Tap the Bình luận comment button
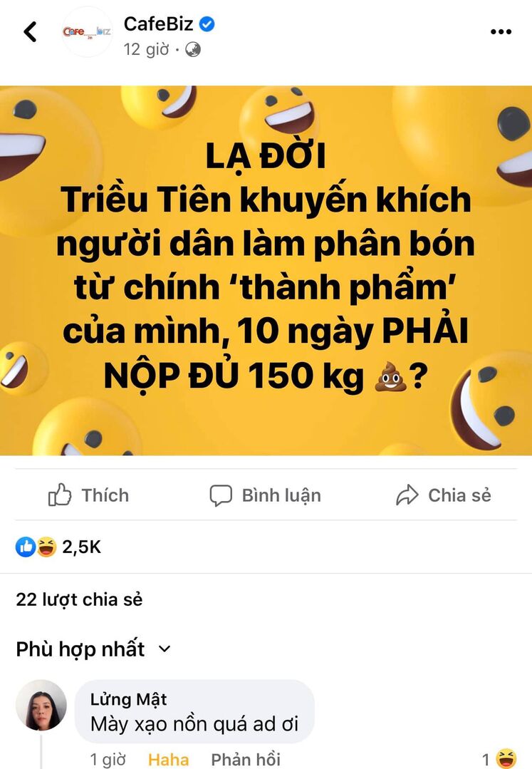The height and width of the screenshot is (769, 532). (266, 495)
